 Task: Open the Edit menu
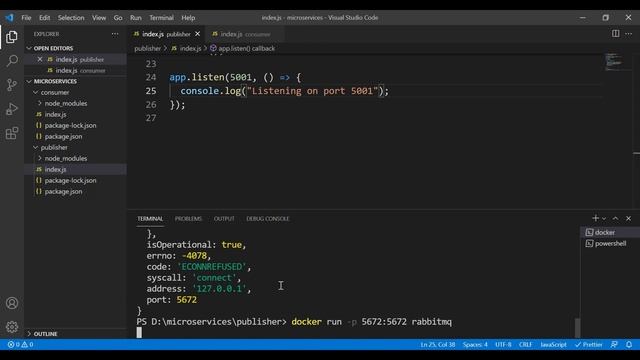[44, 18]
